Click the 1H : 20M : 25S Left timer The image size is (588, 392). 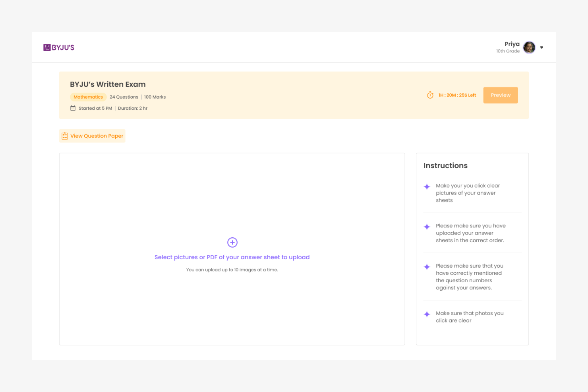[x=457, y=95]
